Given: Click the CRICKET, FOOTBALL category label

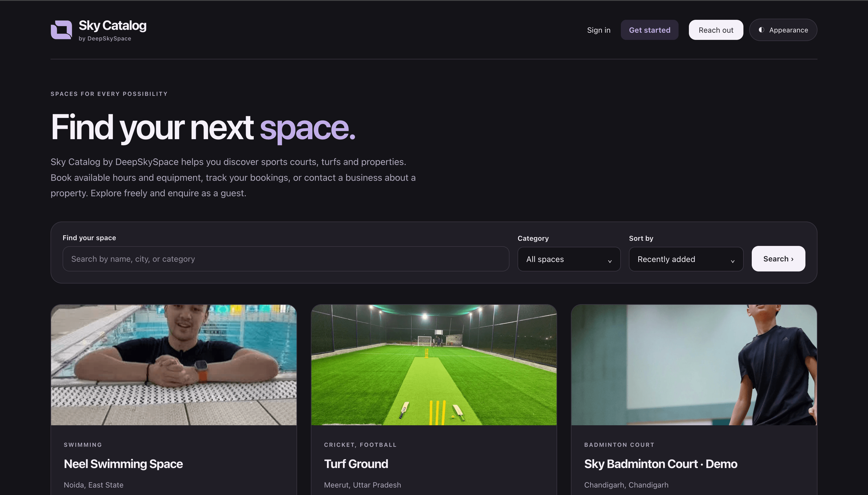Looking at the screenshot, I should point(361,445).
